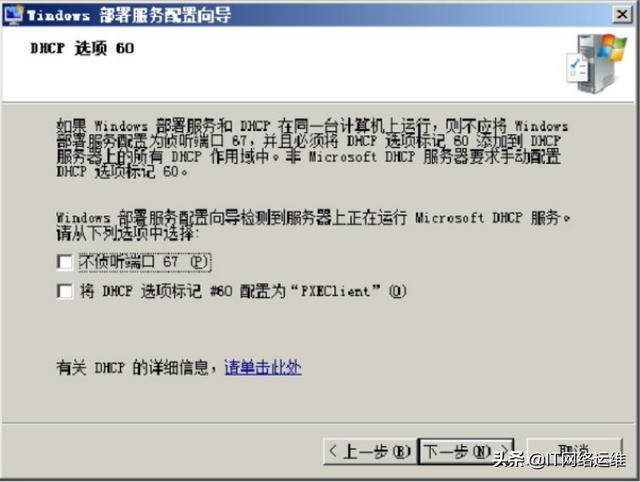This screenshot has height=482, width=640.
Task: Cancel the wizard with the 取消 button
Action: point(575,451)
